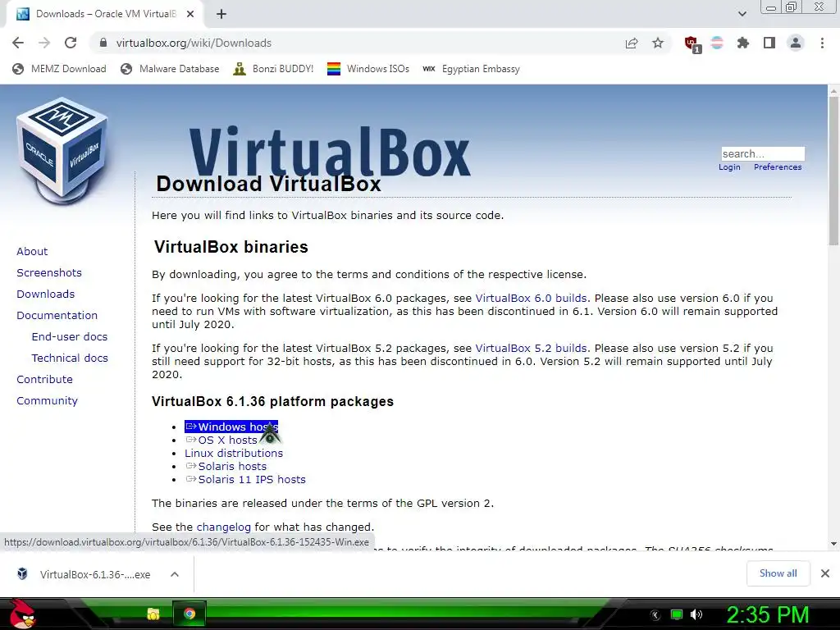Image resolution: width=840 pixels, height=630 pixels.
Task: Click the Login link
Action: (729, 167)
